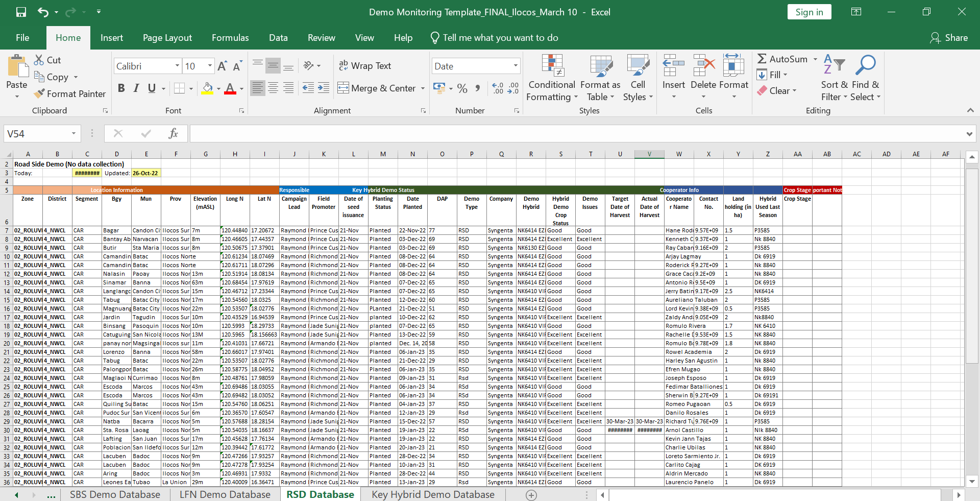Viewport: 980px width, 501px height.
Task: Open Fill Color dropdown arrow
Action: pyautogui.click(x=218, y=88)
